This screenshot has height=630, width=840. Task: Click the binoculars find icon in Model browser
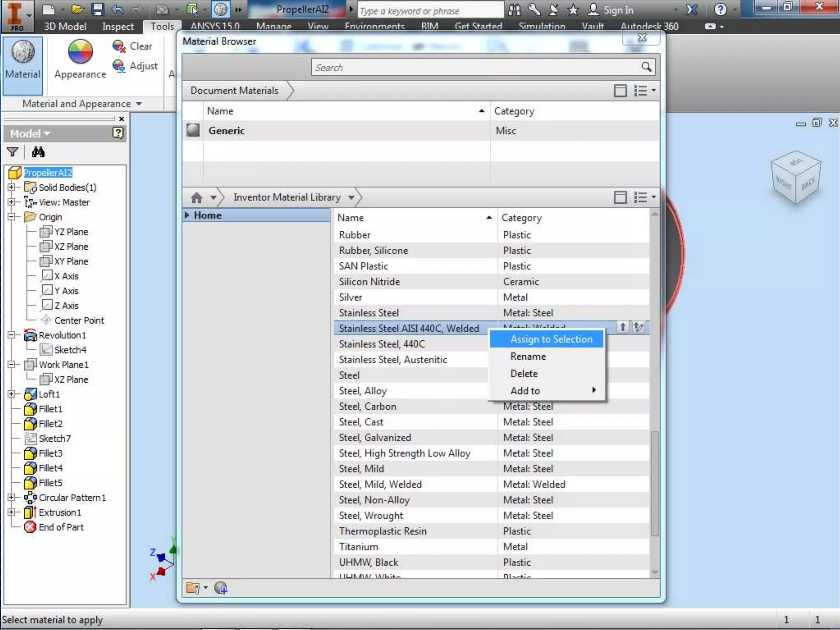click(x=38, y=152)
